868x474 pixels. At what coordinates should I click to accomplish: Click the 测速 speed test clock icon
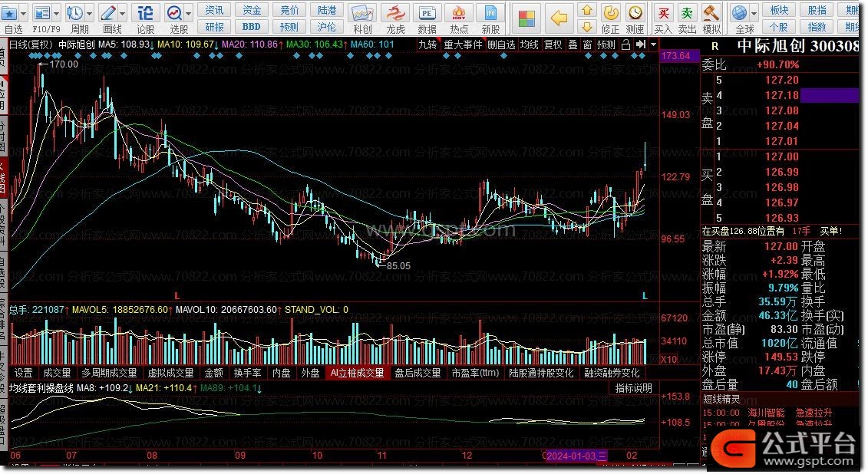tap(635, 13)
